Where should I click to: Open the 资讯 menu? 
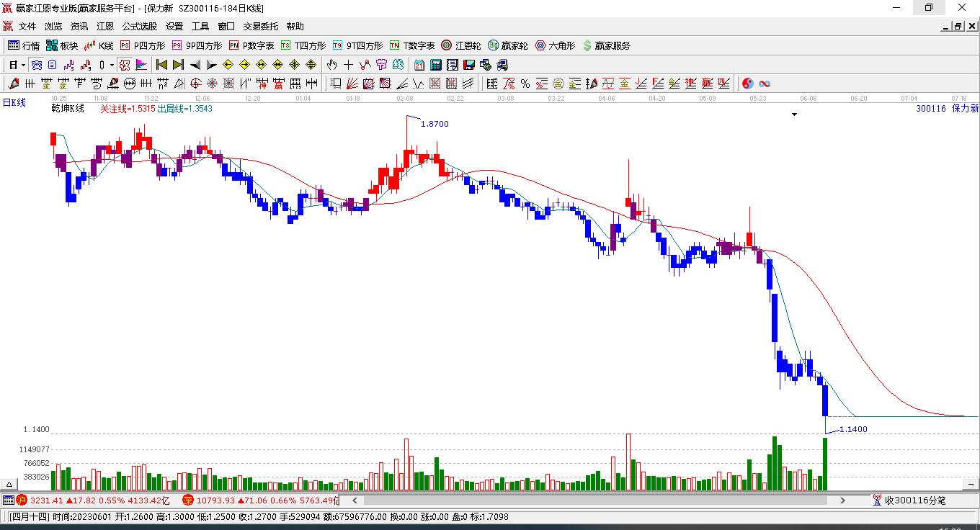click(x=79, y=27)
